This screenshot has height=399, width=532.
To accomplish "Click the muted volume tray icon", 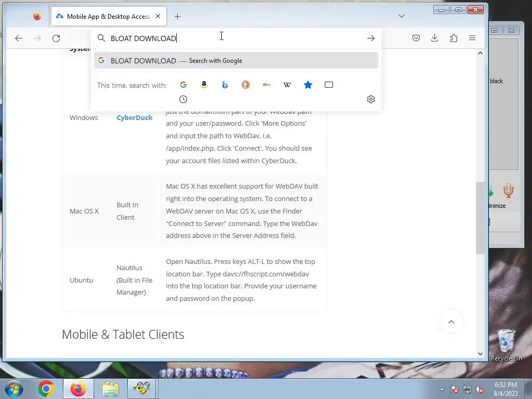I will pos(480,390).
